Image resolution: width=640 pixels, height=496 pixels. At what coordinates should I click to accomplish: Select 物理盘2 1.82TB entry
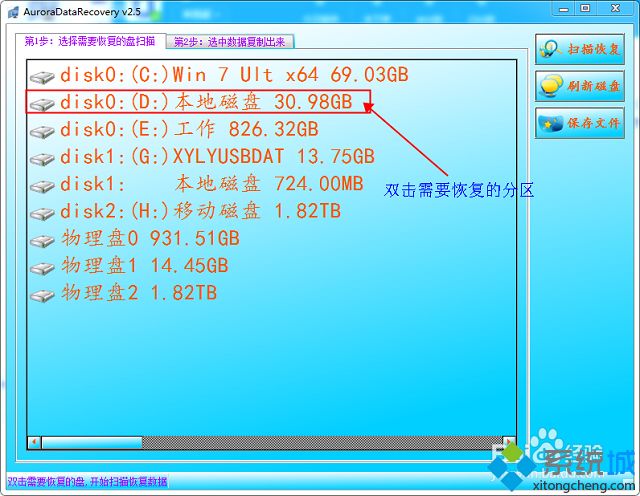click(x=139, y=293)
